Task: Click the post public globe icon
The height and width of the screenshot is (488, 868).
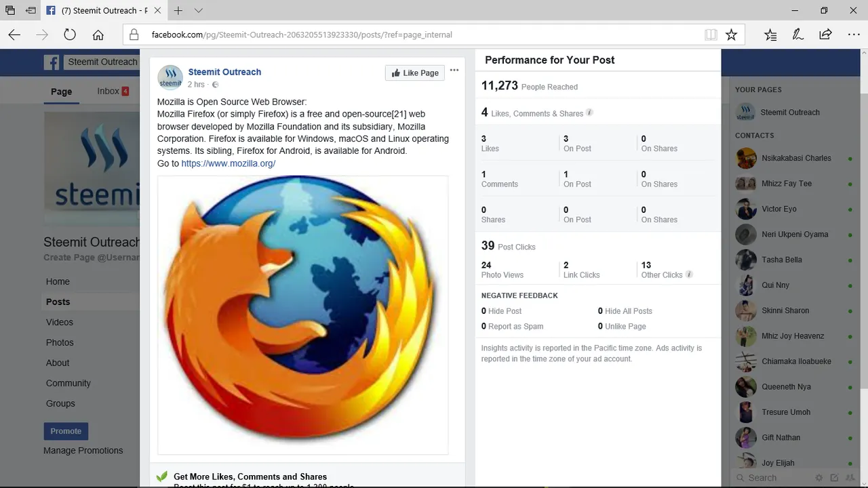Action: [215, 85]
